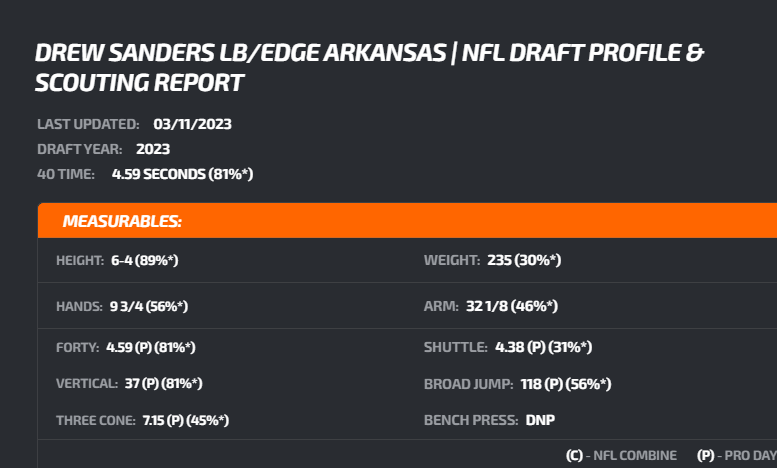777x468 pixels.
Task: Click the (P) Pro Day legend
Action: pos(737,455)
